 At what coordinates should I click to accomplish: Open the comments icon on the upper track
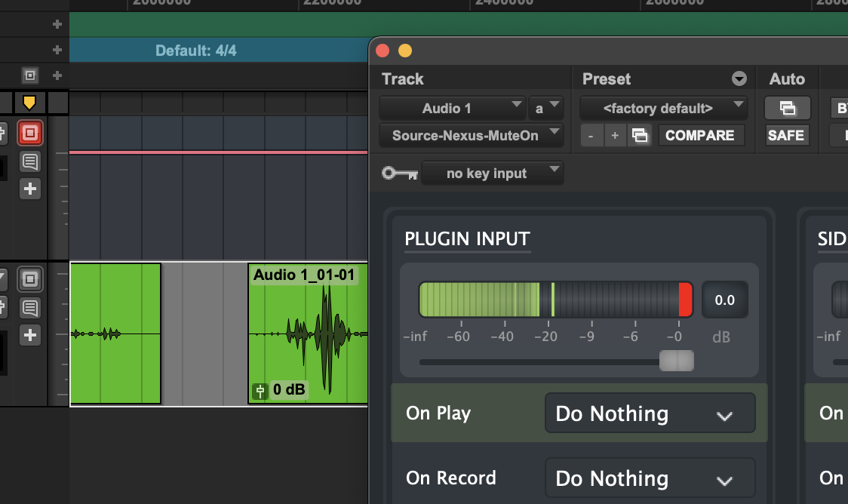coord(30,161)
